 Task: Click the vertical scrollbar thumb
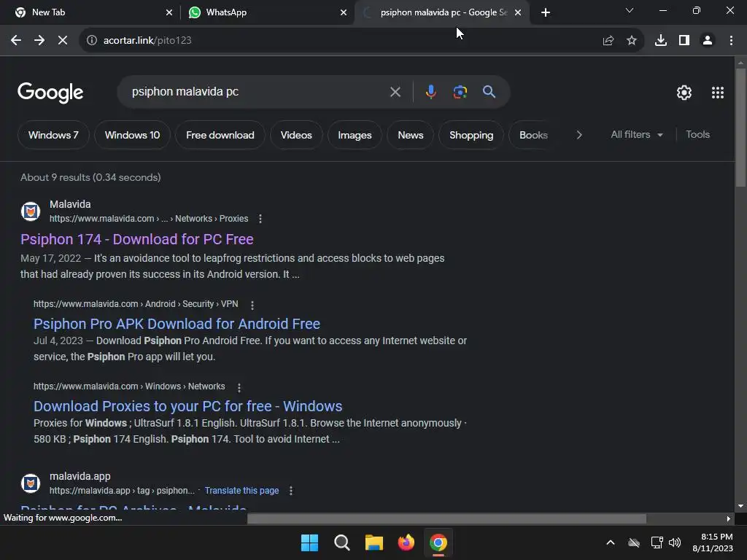740,128
